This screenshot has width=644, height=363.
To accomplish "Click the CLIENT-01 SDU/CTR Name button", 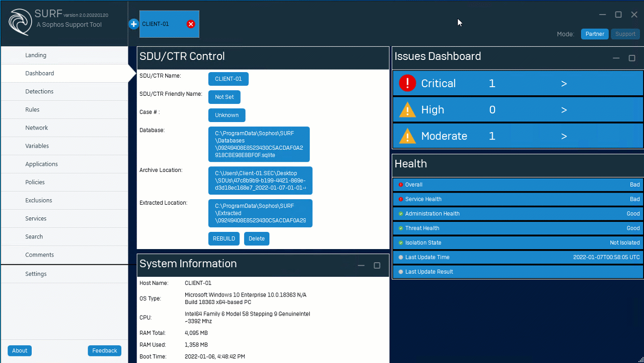I will [x=229, y=79].
